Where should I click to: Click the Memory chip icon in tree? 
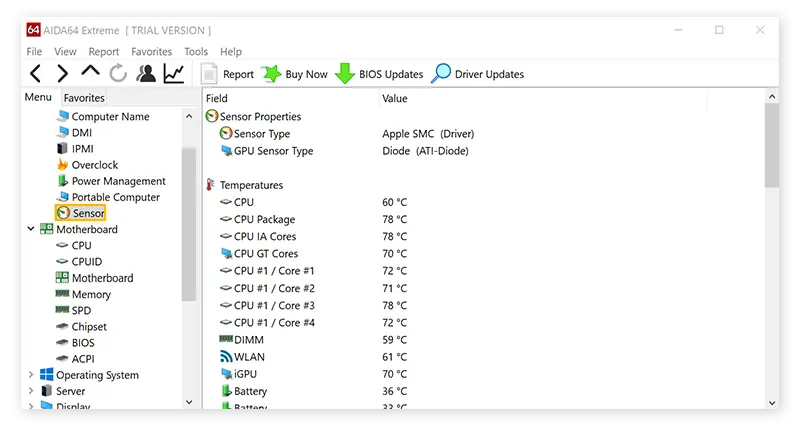(62, 293)
